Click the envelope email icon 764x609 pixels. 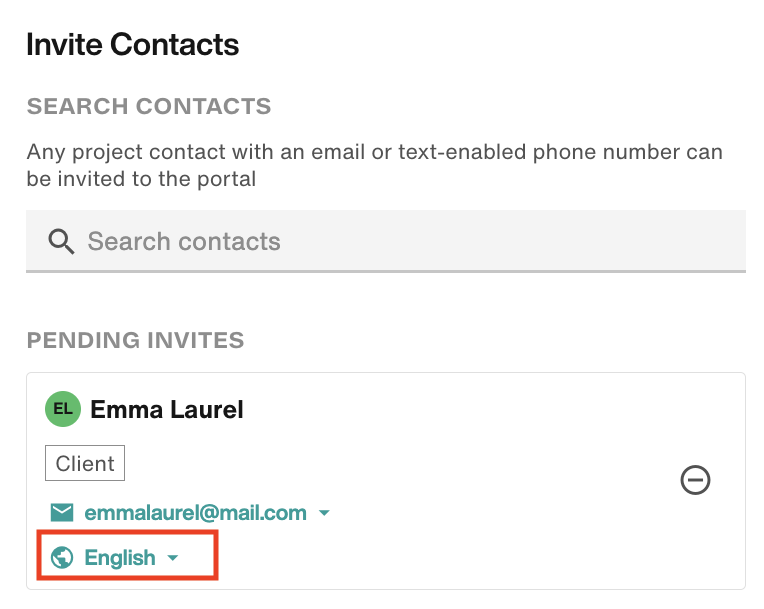(62, 513)
